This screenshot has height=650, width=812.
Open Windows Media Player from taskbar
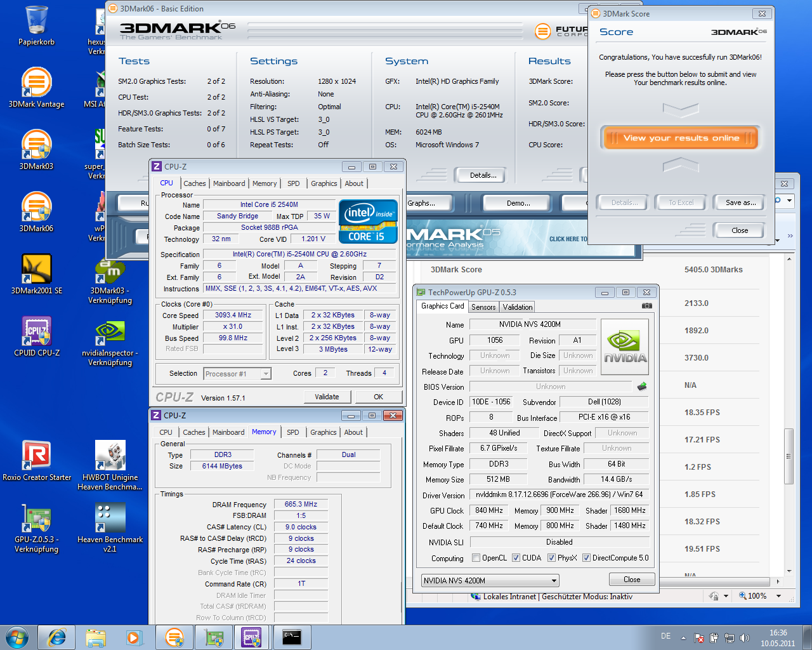click(x=134, y=637)
